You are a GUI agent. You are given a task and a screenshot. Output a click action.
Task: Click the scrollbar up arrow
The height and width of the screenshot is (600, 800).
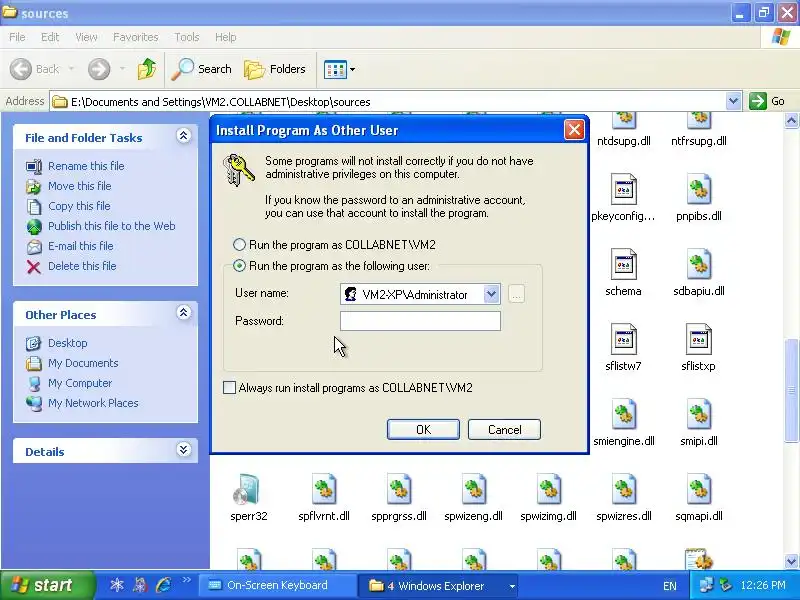[791, 121]
